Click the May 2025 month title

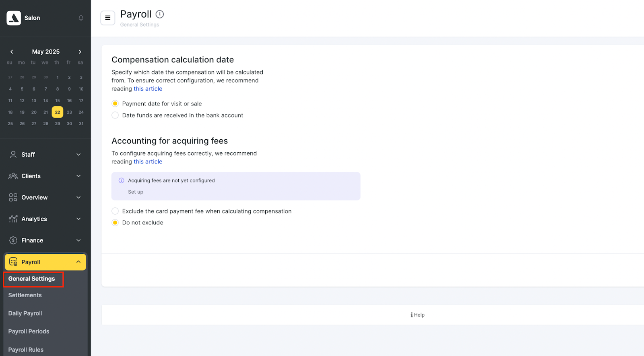(46, 52)
